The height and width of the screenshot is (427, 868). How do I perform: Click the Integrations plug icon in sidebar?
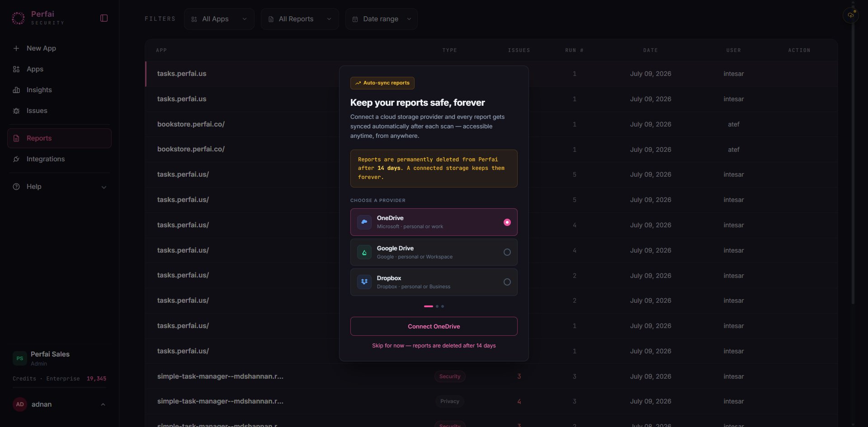pos(16,159)
